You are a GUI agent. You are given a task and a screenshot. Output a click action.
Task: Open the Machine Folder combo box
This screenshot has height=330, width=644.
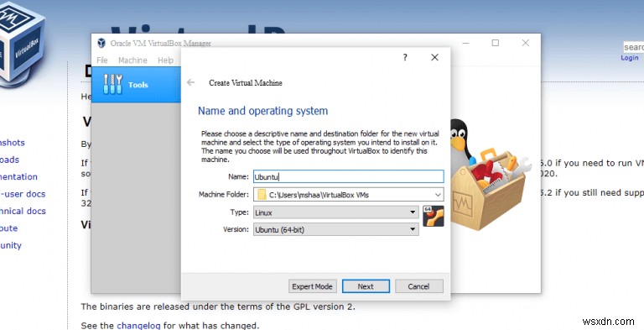click(x=348, y=195)
